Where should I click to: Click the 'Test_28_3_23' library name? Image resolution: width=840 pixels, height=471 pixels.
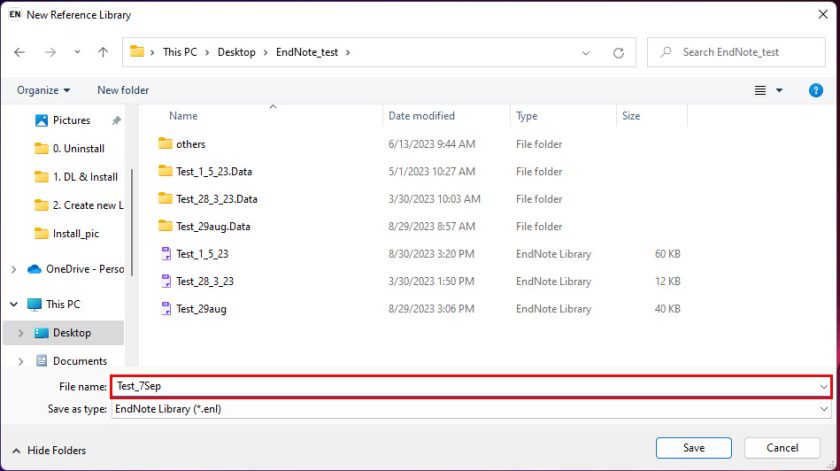205,281
